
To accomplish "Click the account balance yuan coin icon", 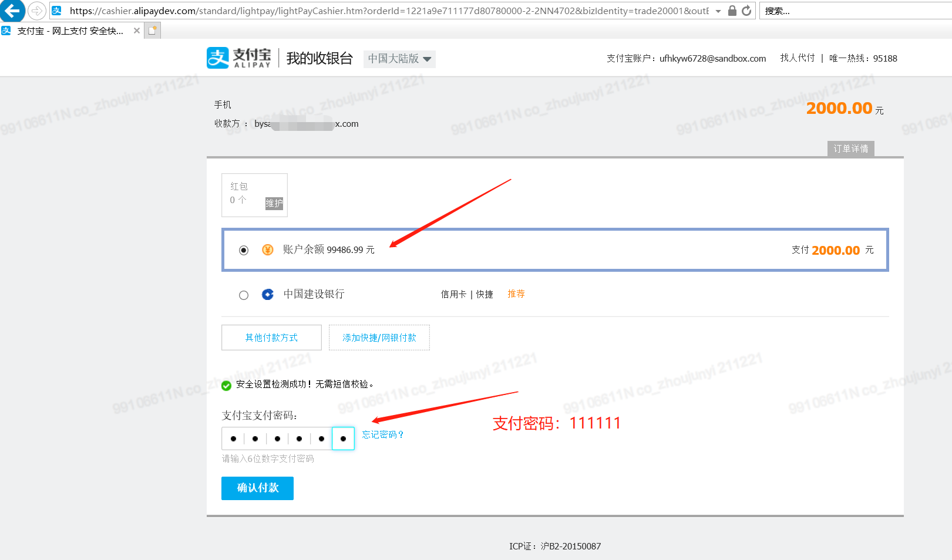I will tap(268, 250).
